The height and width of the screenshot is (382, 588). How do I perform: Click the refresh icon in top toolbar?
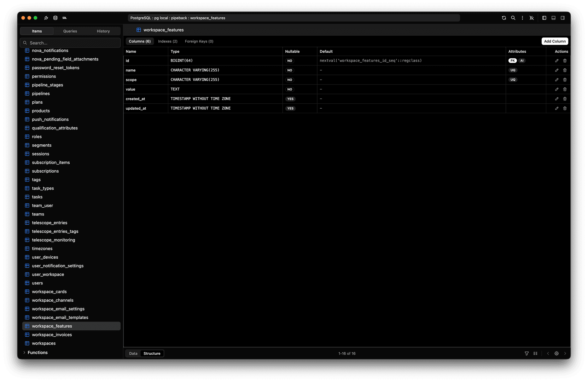(x=504, y=18)
